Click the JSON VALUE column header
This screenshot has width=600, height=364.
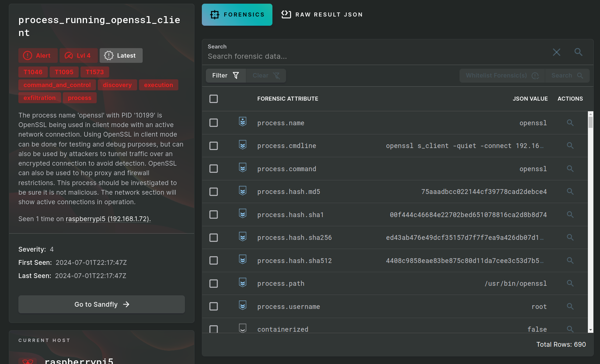[x=530, y=99]
